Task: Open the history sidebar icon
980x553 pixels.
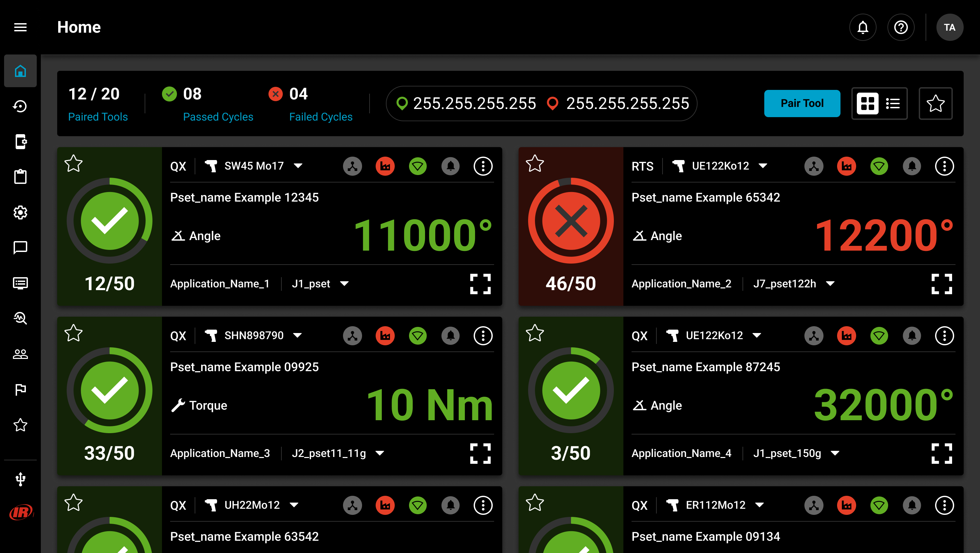Action: [x=20, y=106]
